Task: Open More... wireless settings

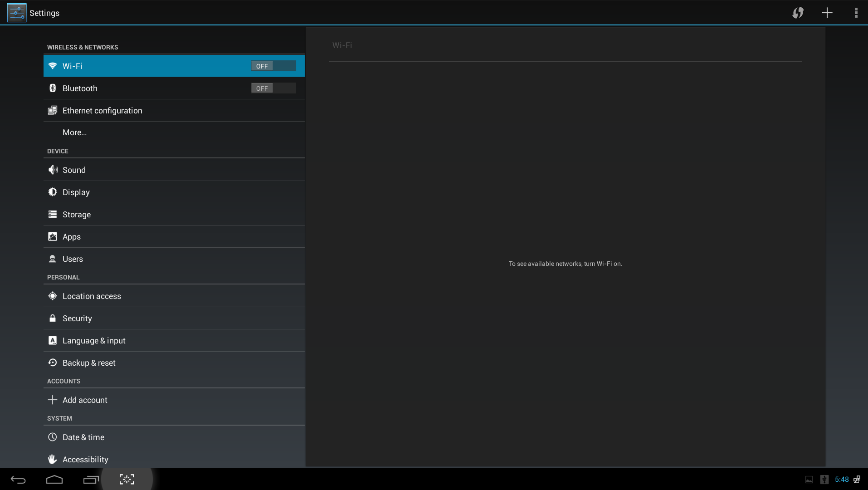Action: pos(174,132)
